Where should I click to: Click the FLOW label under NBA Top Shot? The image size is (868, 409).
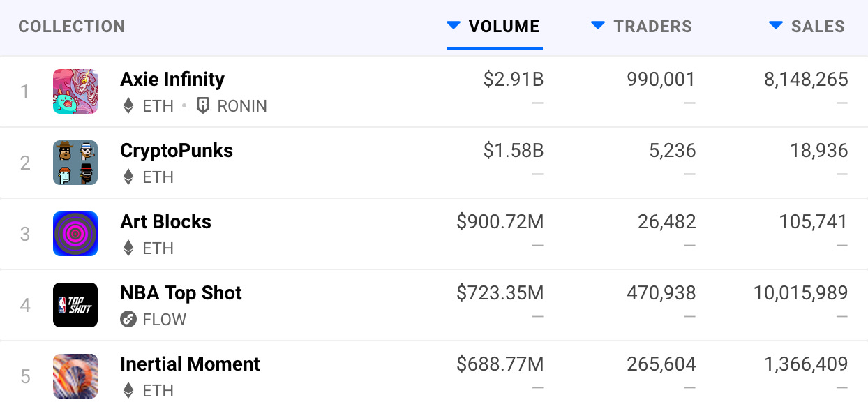[165, 320]
